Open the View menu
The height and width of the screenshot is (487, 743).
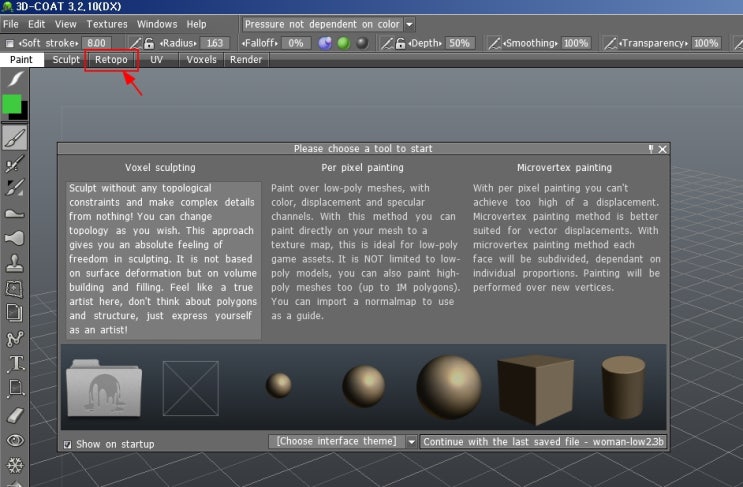(65, 24)
